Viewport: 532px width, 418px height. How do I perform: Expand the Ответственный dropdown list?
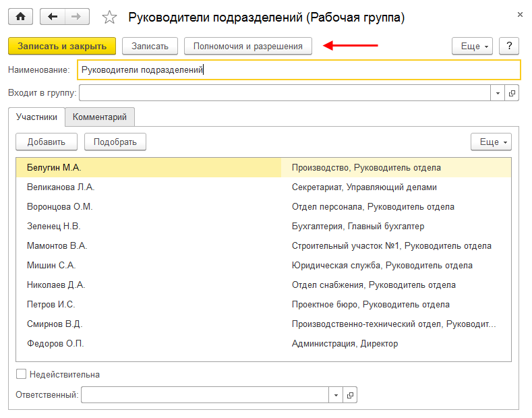(x=336, y=395)
